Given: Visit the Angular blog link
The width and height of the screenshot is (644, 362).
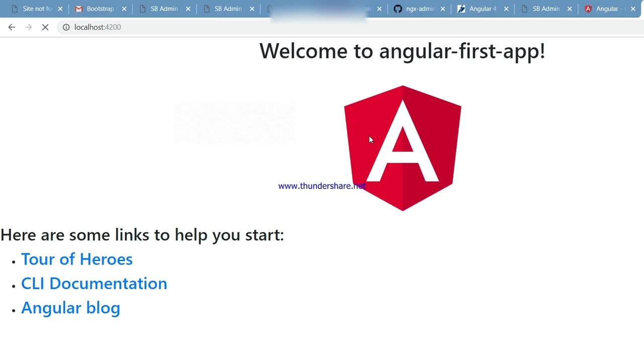Looking at the screenshot, I should pos(70,308).
